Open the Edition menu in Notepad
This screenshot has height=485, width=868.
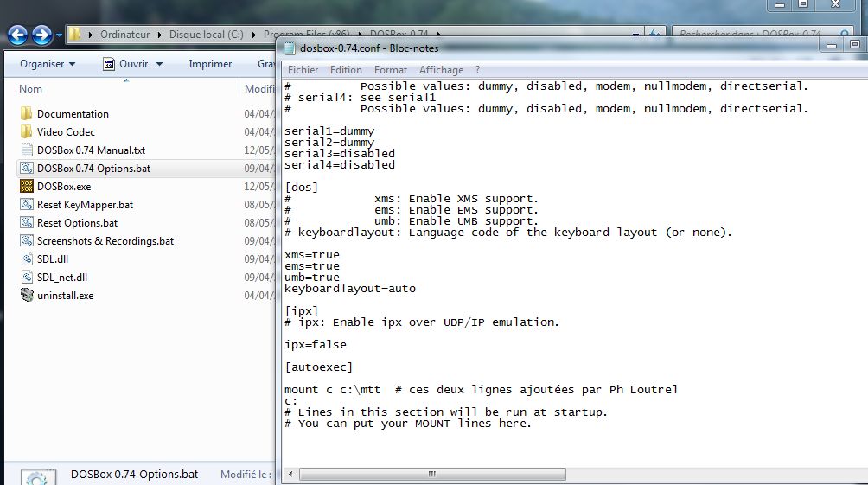[x=346, y=70]
